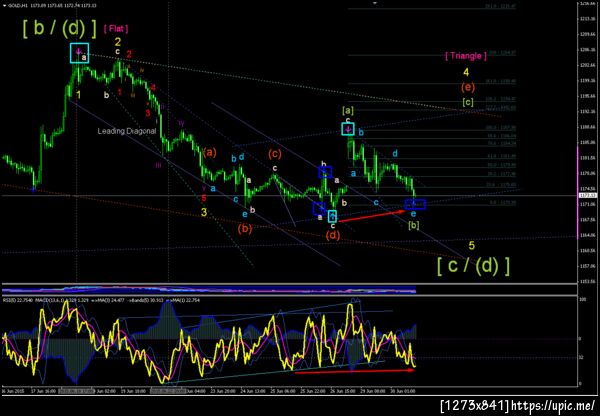
Task: Select the green [c] wave label
Action: tap(468, 102)
